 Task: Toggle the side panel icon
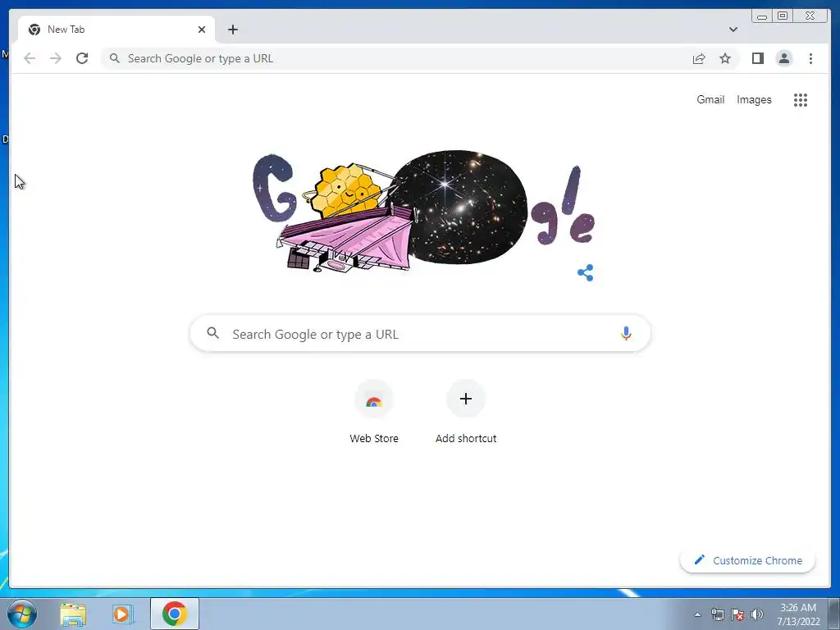point(757,58)
